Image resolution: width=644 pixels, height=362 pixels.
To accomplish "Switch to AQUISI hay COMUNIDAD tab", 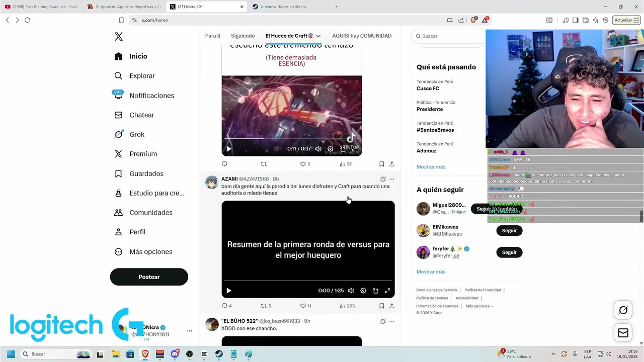I will tap(362, 36).
